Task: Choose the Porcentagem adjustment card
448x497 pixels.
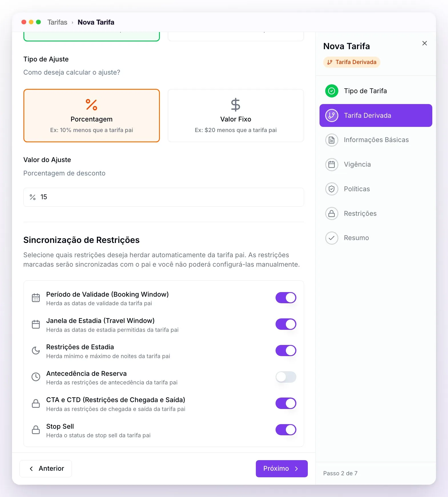Action: coord(92,115)
